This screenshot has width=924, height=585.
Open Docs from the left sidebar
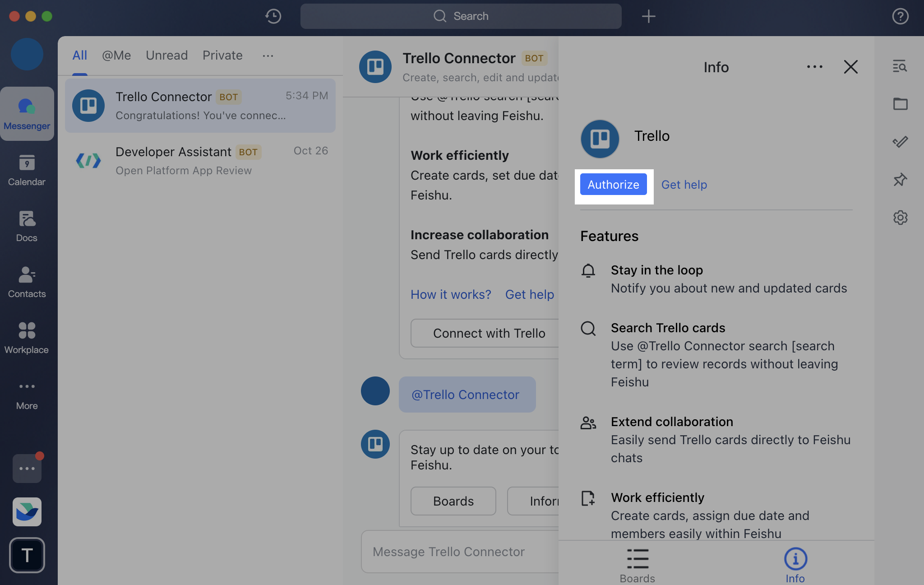(x=27, y=226)
